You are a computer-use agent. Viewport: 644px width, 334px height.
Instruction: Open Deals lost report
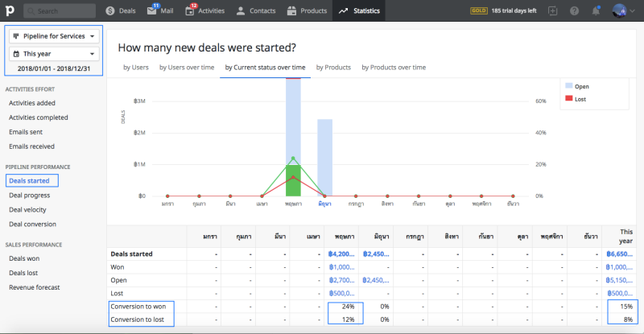point(23,273)
